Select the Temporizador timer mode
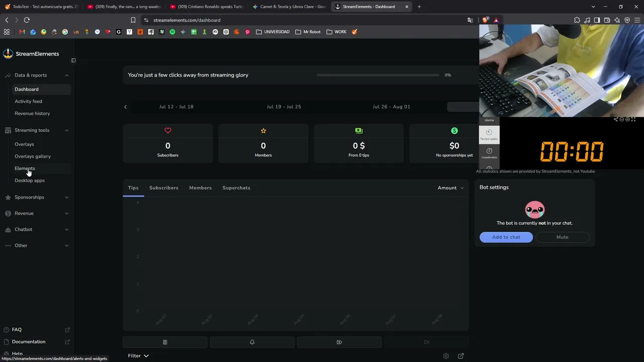 pos(489,134)
